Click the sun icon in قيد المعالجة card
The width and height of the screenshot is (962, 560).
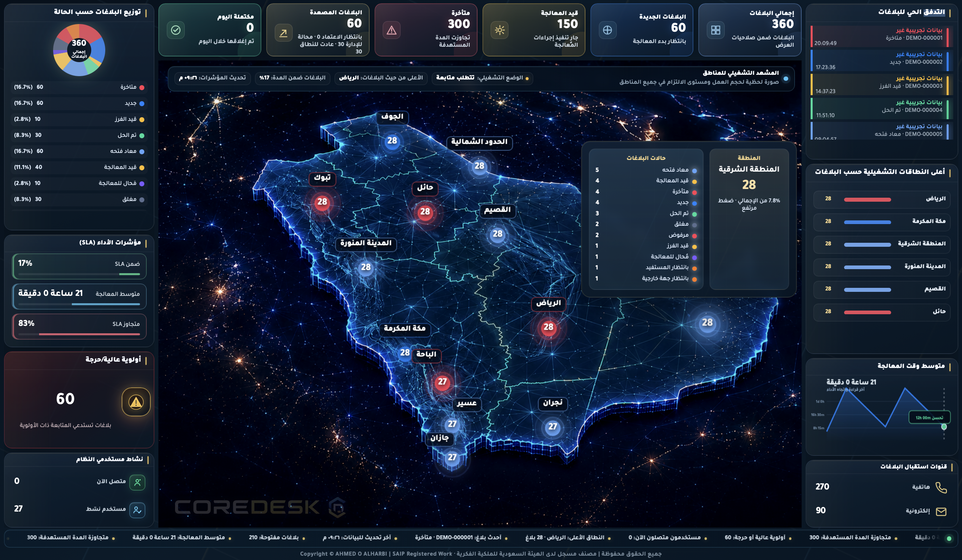500,30
